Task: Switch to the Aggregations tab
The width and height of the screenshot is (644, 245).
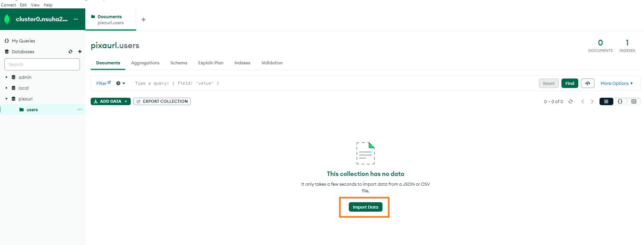Action: tap(145, 63)
